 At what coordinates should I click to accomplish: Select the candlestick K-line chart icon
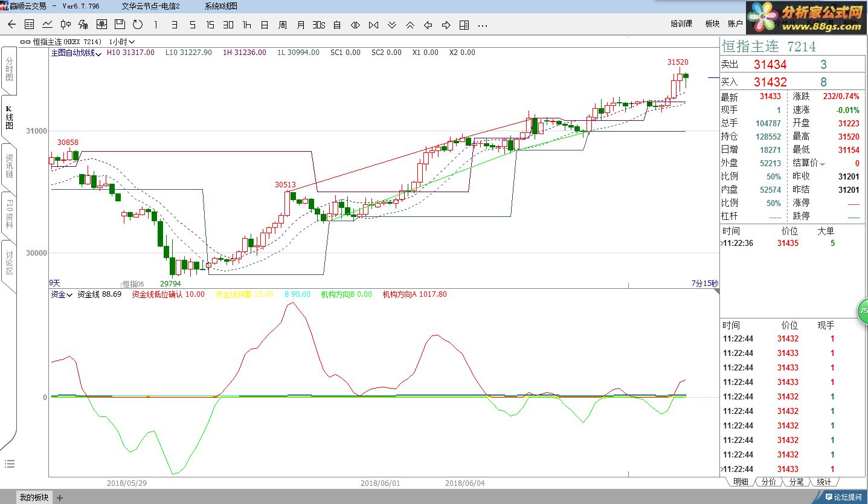(65, 25)
